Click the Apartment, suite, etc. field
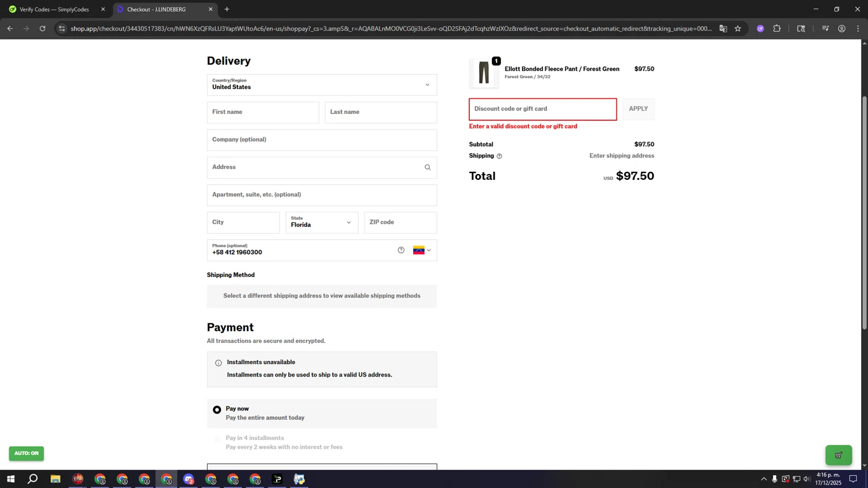Image resolution: width=868 pixels, height=488 pixels. coord(322,195)
